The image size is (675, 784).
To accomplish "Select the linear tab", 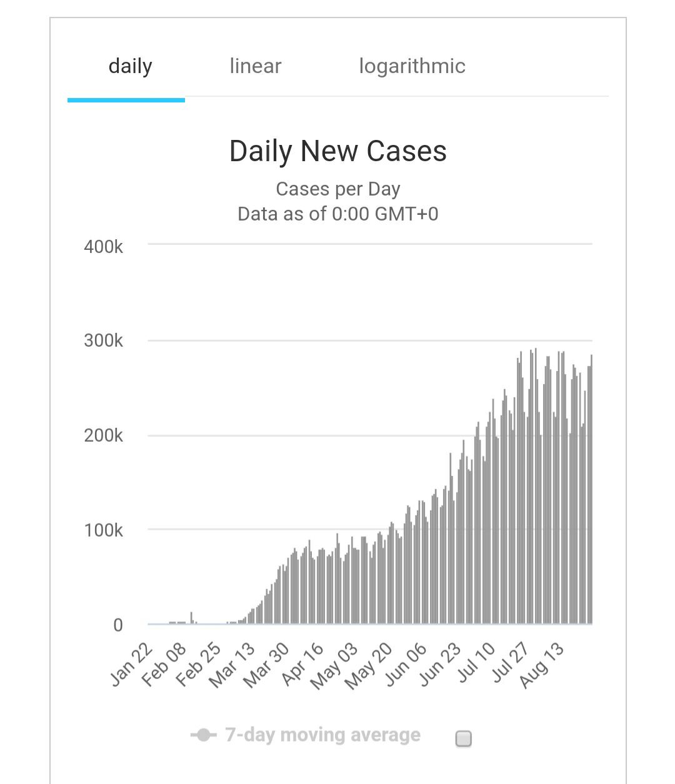I will coord(255,66).
